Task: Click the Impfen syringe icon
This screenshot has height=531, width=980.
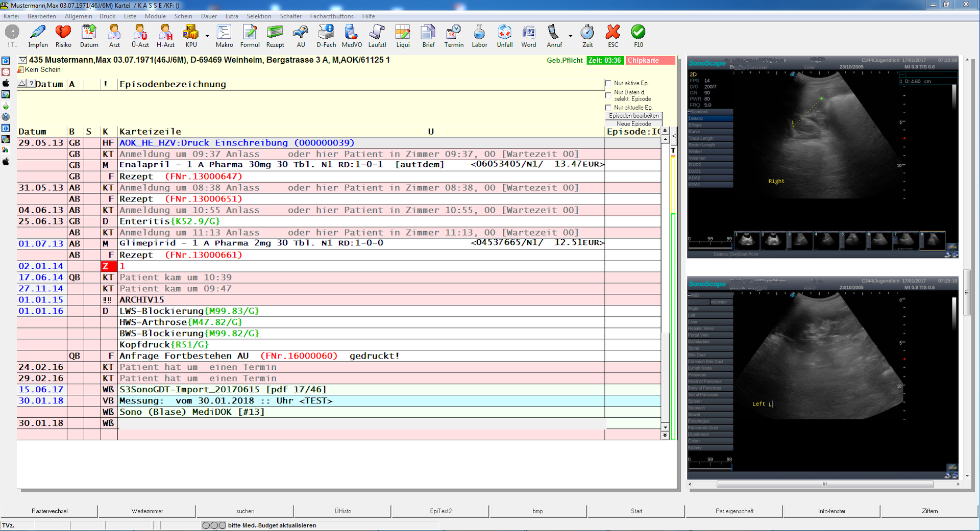Action: [38, 33]
